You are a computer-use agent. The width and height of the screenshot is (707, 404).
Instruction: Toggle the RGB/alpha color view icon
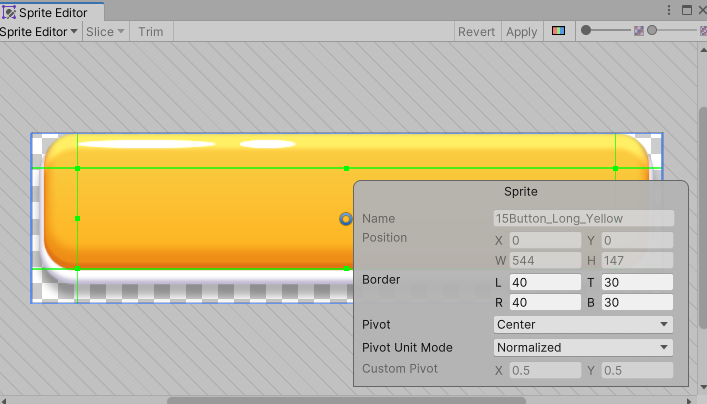click(558, 31)
